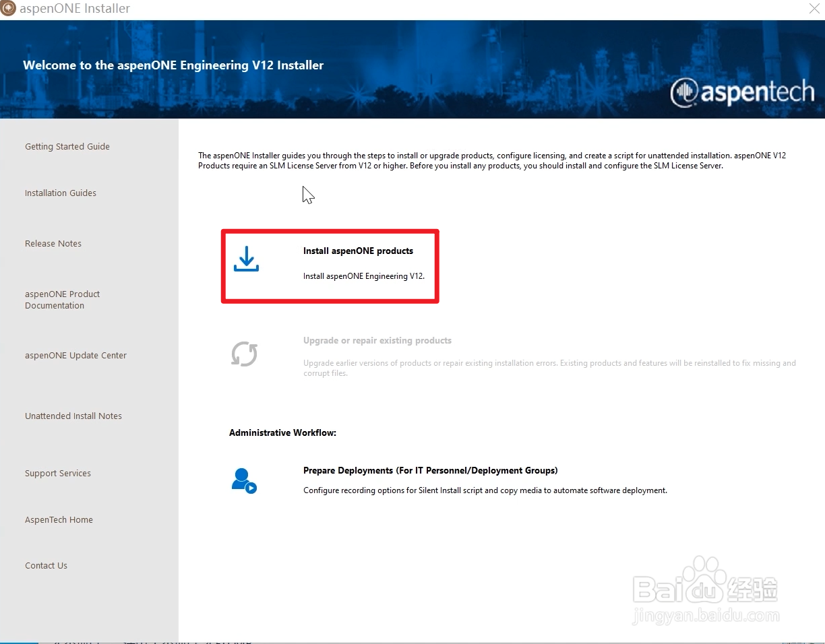Open aspenONE Product Documentation
The image size is (825, 644).
(x=63, y=300)
